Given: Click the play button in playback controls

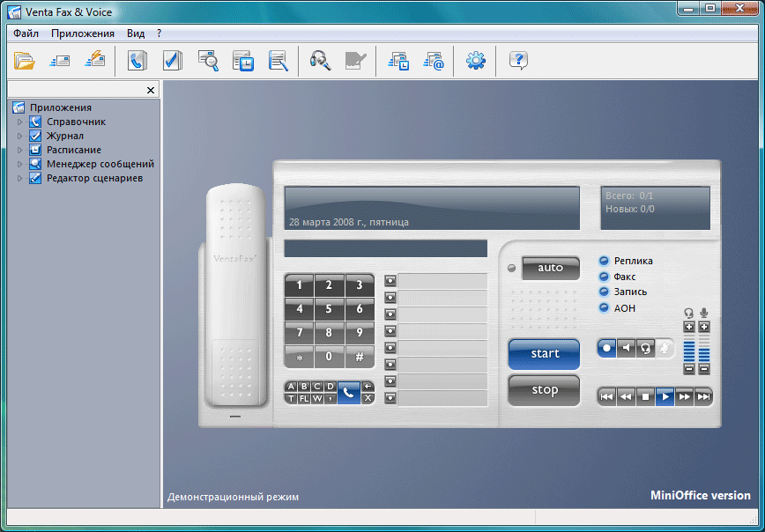Looking at the screenshot, I should click(x=665, y=396).
